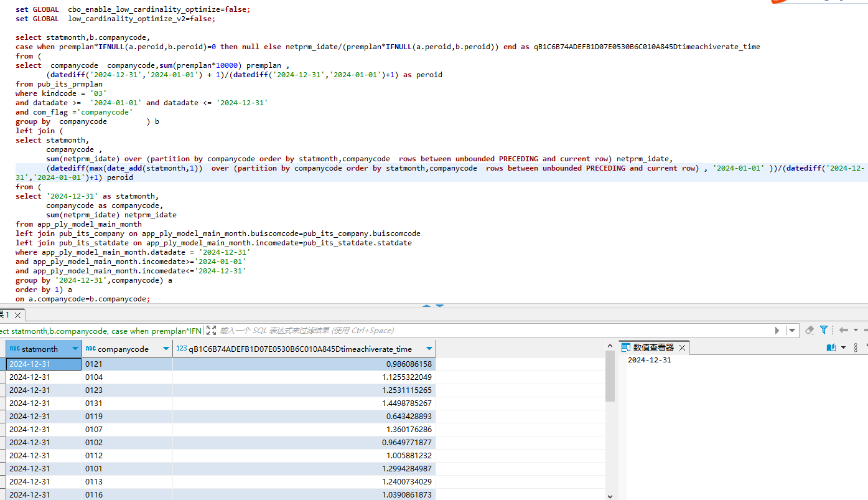This screenshot has width=868, height=500.
Task: Go back in result history with left arrow
Action: pyautogui.click(x=844, y=330)
